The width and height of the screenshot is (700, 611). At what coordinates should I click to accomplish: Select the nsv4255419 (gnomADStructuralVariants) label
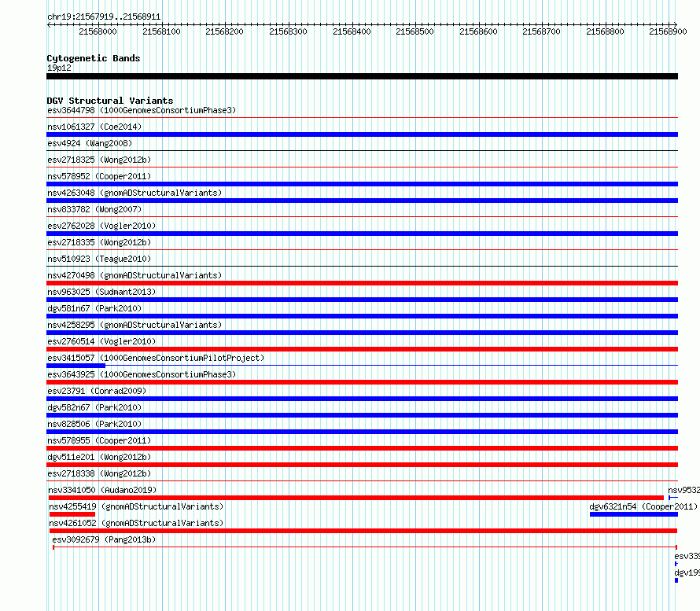(136, 506)
